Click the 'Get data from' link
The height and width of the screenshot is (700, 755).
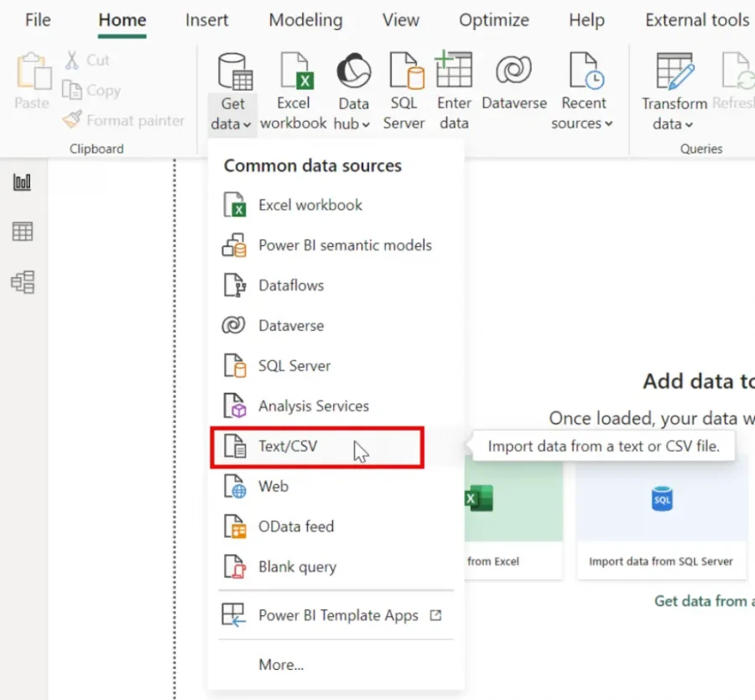point(704,601)
